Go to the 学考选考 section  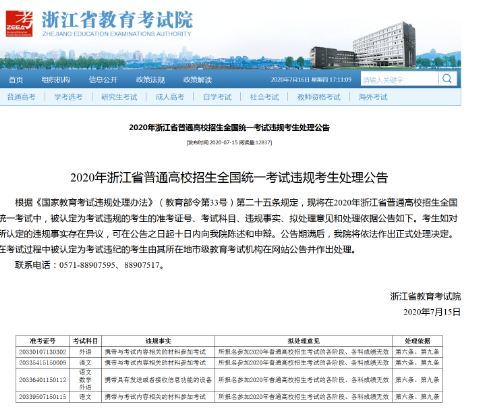click(x=68, y=97)
